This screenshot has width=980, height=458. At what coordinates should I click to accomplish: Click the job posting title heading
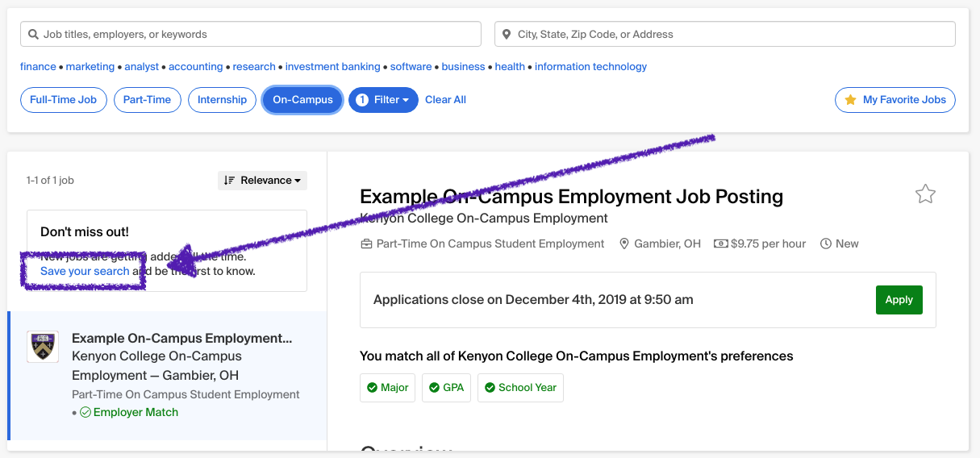click(x=571, y=197)
